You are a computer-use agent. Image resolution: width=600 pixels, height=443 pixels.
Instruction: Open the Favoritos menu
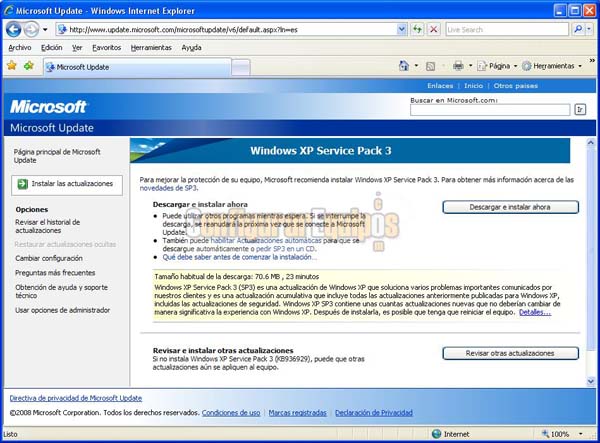click(x=106, y=48)
